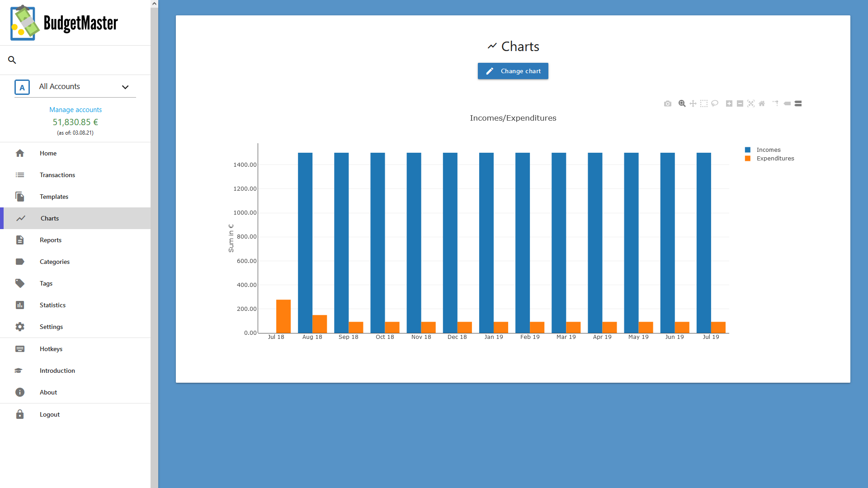
Task: Click the Charts page heading
Action: (513, 46)
